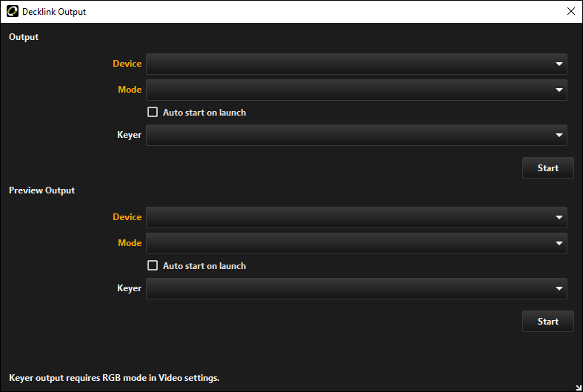Image resolution: width=583 pixels, height=392 pixels.
Task: Start the Preview Output
Action: pos(547,322)
